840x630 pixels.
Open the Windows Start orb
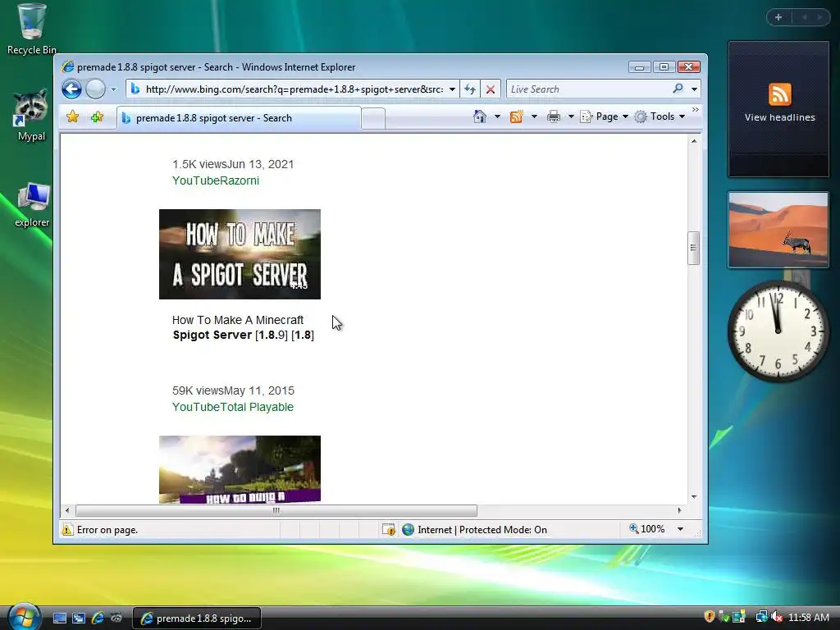[24, 617]
